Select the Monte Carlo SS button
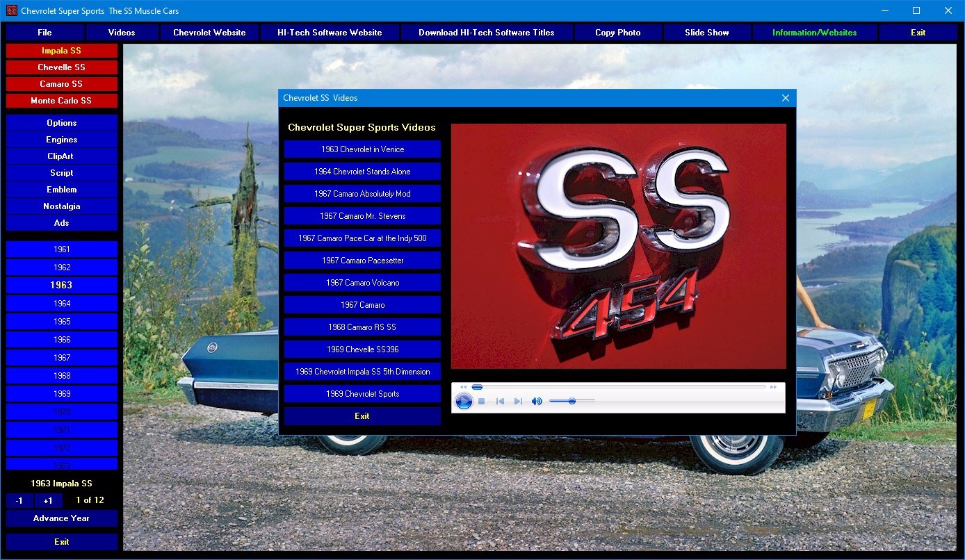 click(62, 101)
